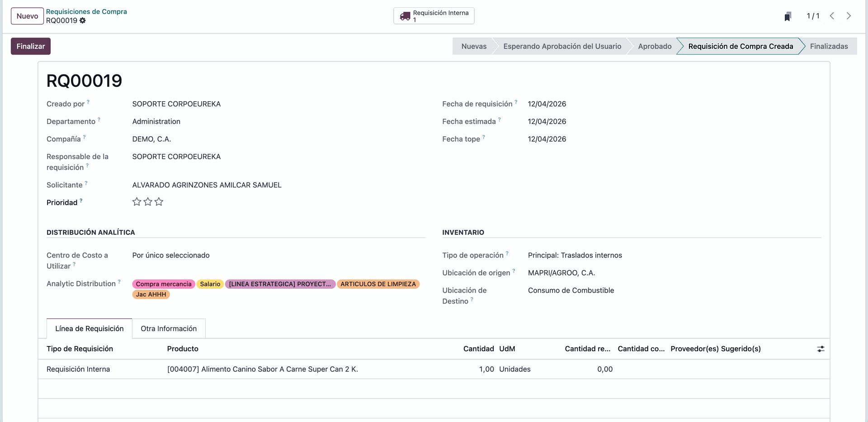Screen dimensions: 868x422
Task: Click the pink Compra mercancia tag
Action: 164,284
